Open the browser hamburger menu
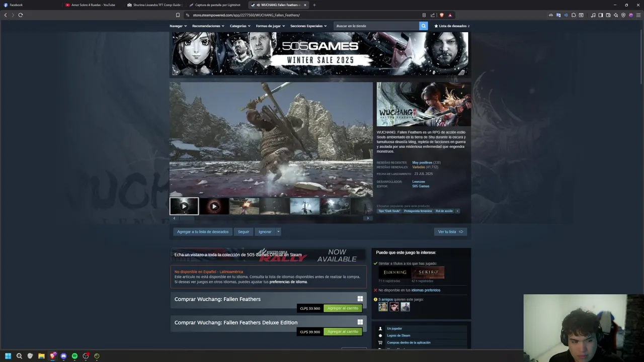The width and height of the screenshot is (644, 362). coord(638,15)
